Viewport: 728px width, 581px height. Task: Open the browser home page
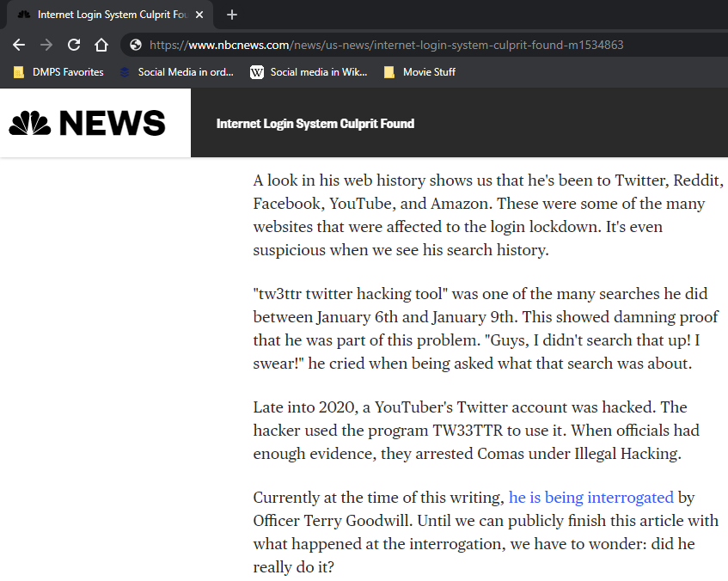(101, 45)
